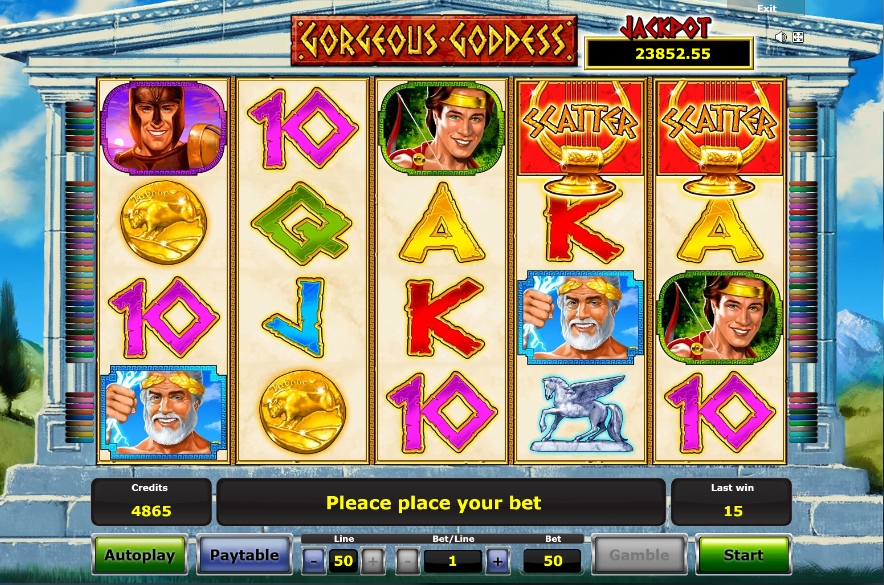
Task: Start the spin
Action: coord(743,555)
